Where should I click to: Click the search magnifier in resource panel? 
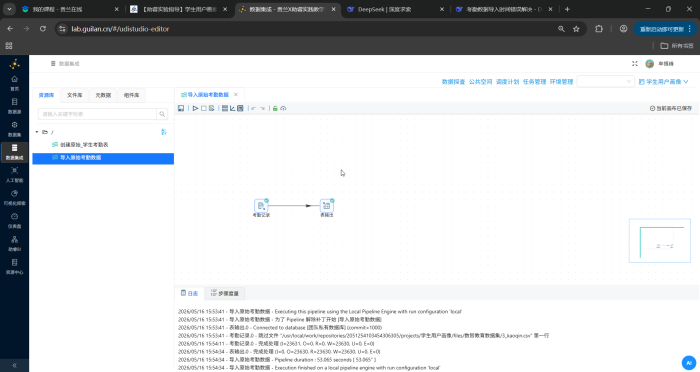pyautogui.click(x=162, y=114)
